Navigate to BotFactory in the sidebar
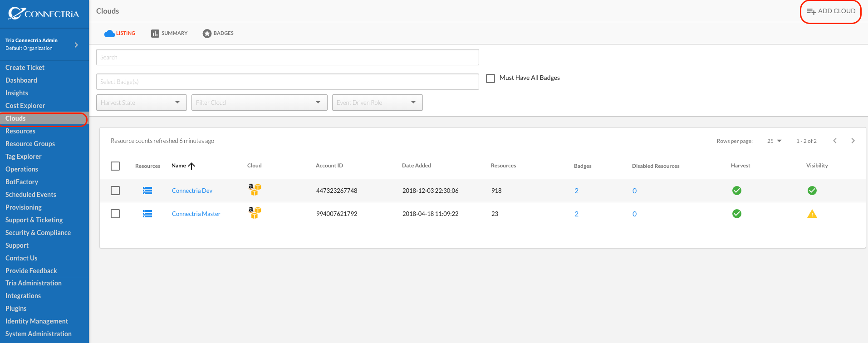Viewport: 868px width, 343px height. point(22,182)
